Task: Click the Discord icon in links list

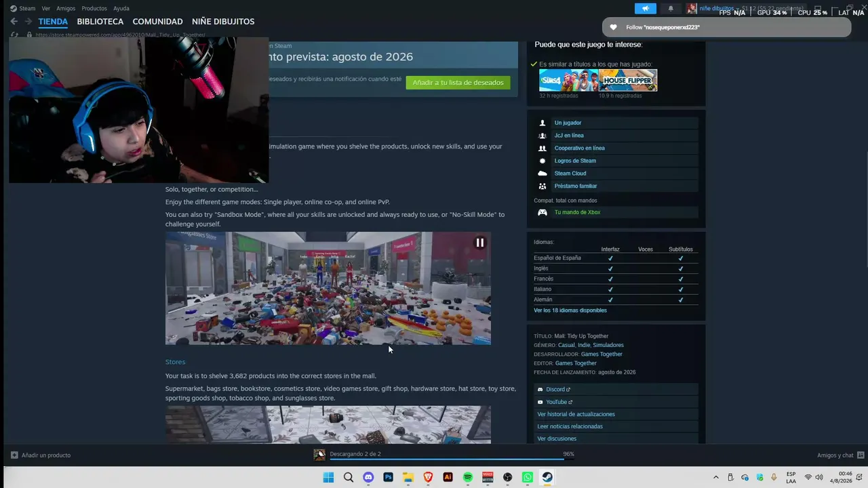Action: tap(540, 390)
